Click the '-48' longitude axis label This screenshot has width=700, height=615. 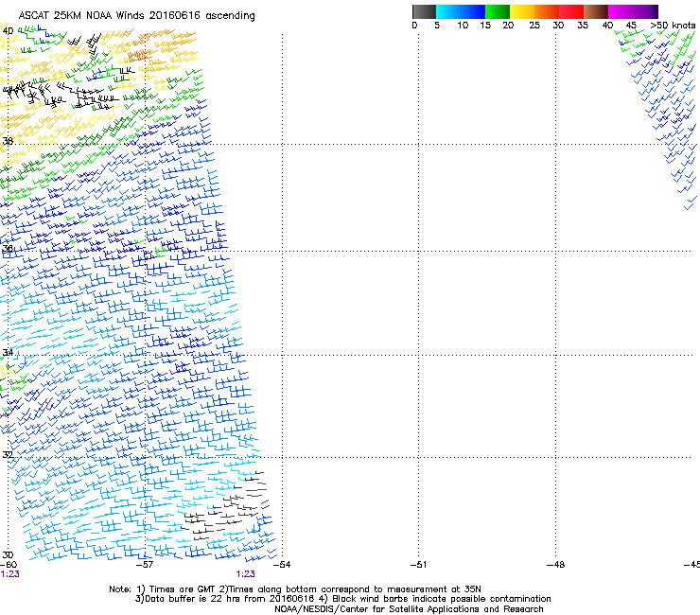click(555, 565)
